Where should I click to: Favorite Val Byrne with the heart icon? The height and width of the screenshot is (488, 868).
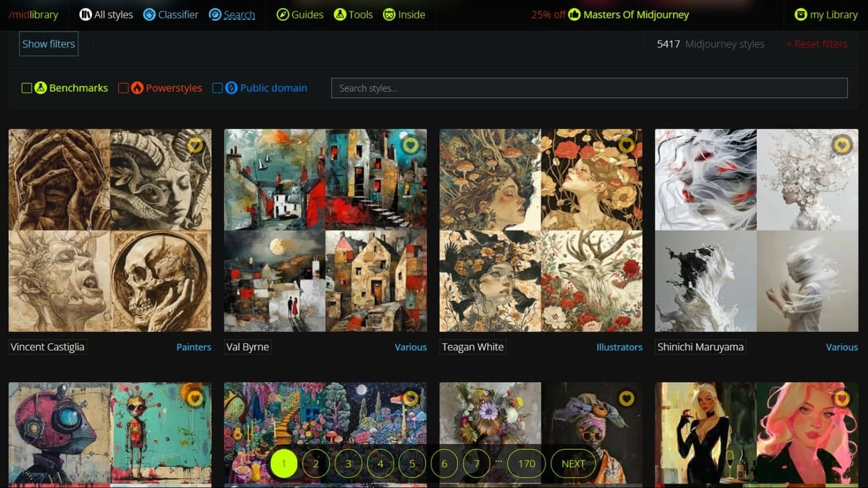pos(410,145)
